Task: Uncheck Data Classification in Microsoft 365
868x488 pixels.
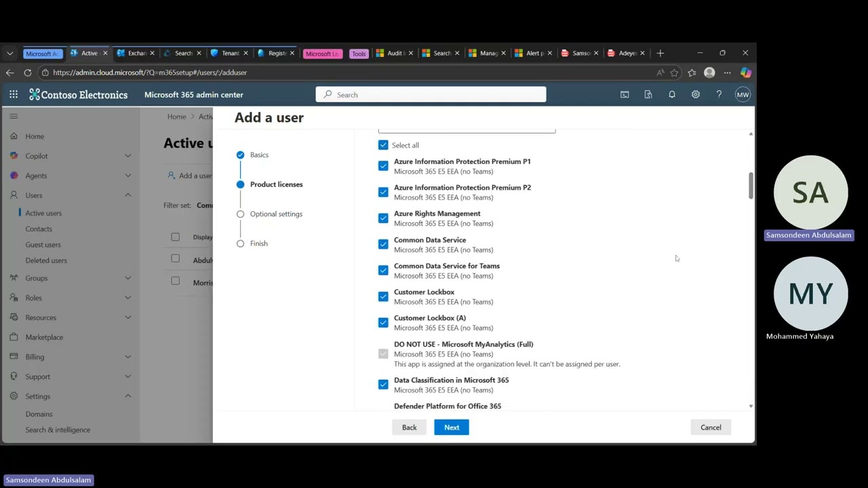Action: [x=383, y=384]
